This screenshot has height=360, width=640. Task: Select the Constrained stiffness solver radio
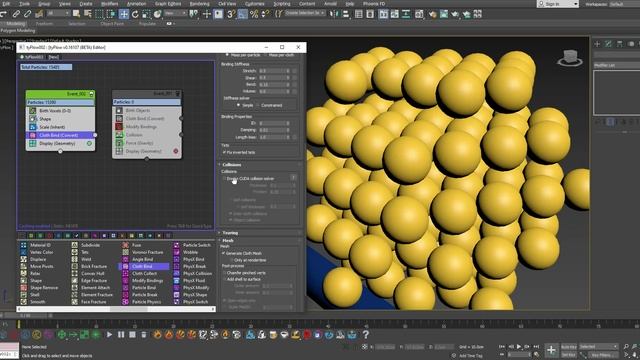258,105
